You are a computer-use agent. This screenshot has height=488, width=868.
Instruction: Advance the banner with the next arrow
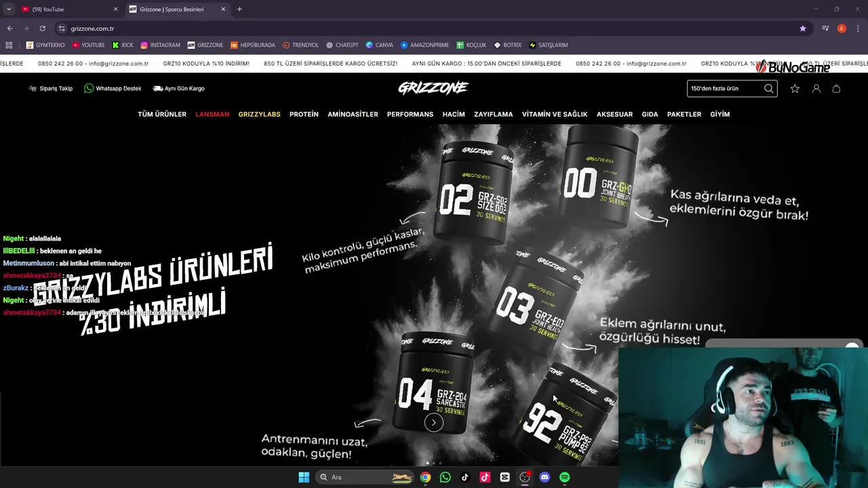point(434,423)
